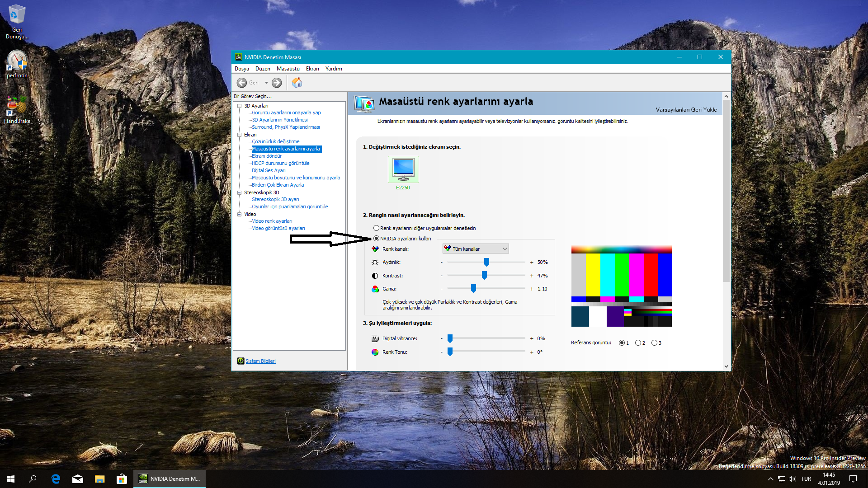This screenshot has width=868, height=488.
Task: Click the volume icon in system tray
Action: tap(792, 479)
